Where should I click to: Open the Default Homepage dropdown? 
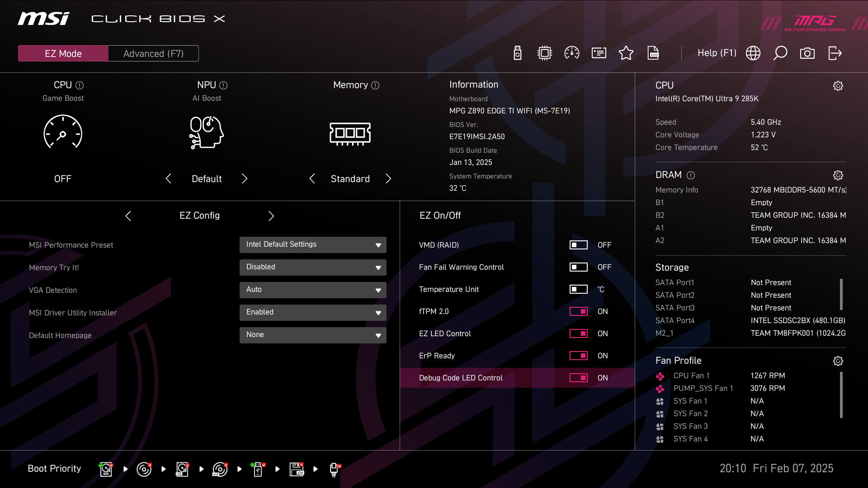tap(313, 335)
